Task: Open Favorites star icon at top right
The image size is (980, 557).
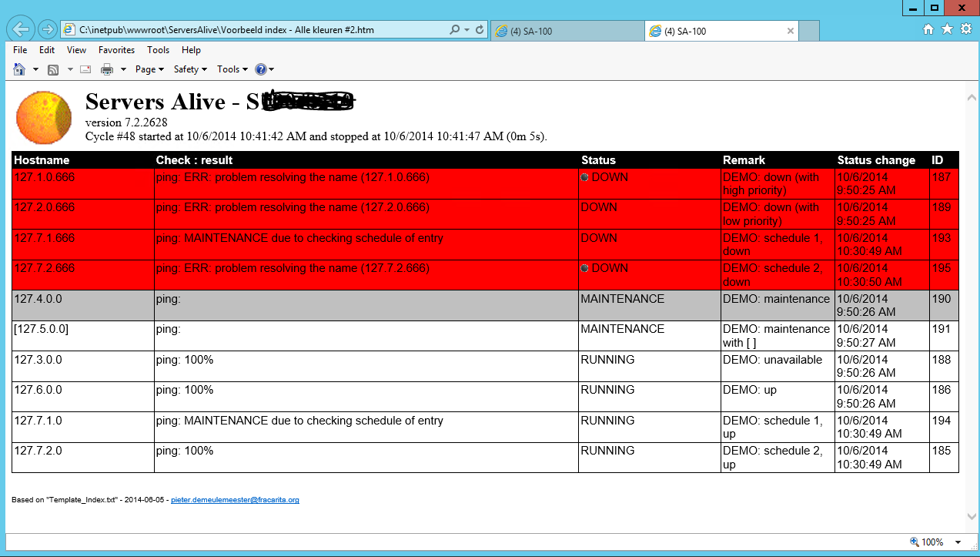Action: [946, 29]
